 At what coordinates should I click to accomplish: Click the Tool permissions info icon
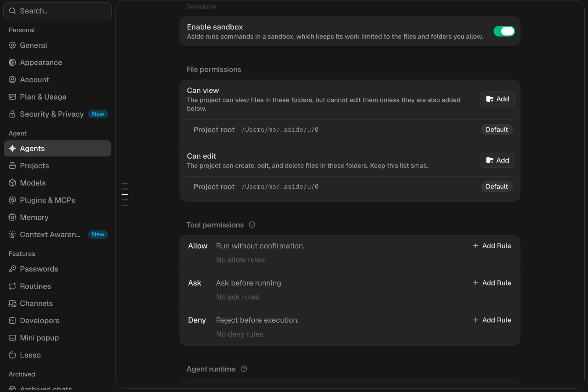(252, 224)
